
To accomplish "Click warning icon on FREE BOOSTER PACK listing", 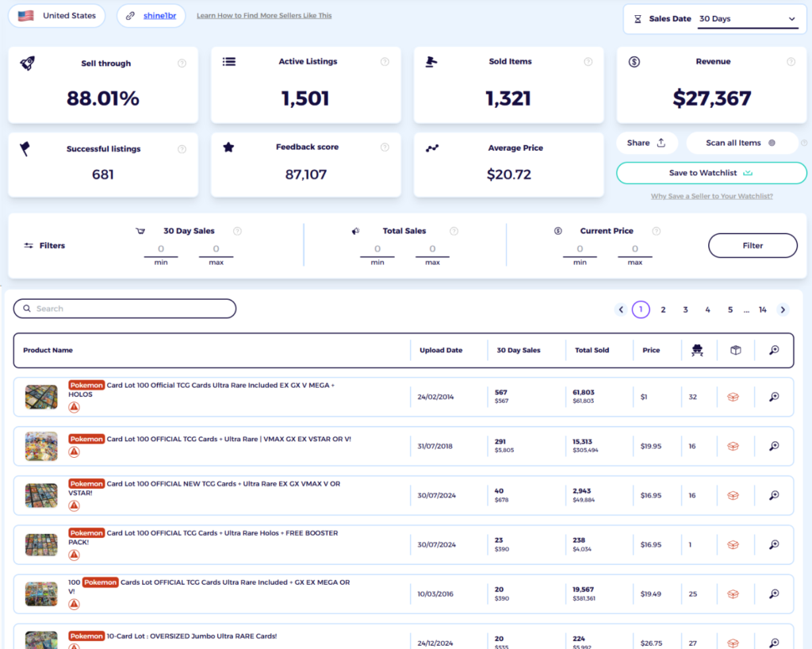I will pos(74,555).
